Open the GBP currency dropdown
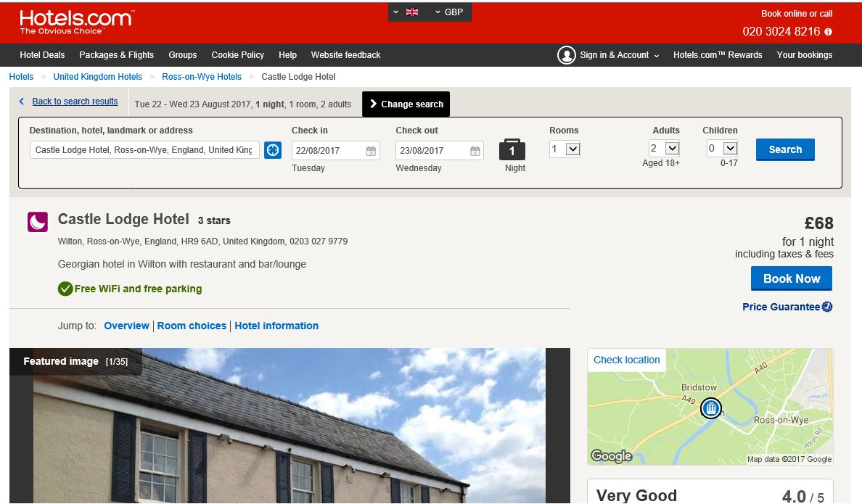Viewport: 862px width, 504px height. 449,12
